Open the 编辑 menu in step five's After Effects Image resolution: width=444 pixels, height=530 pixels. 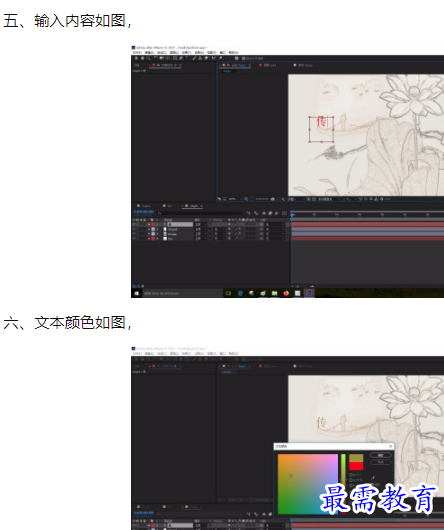[x=149, y=53]
